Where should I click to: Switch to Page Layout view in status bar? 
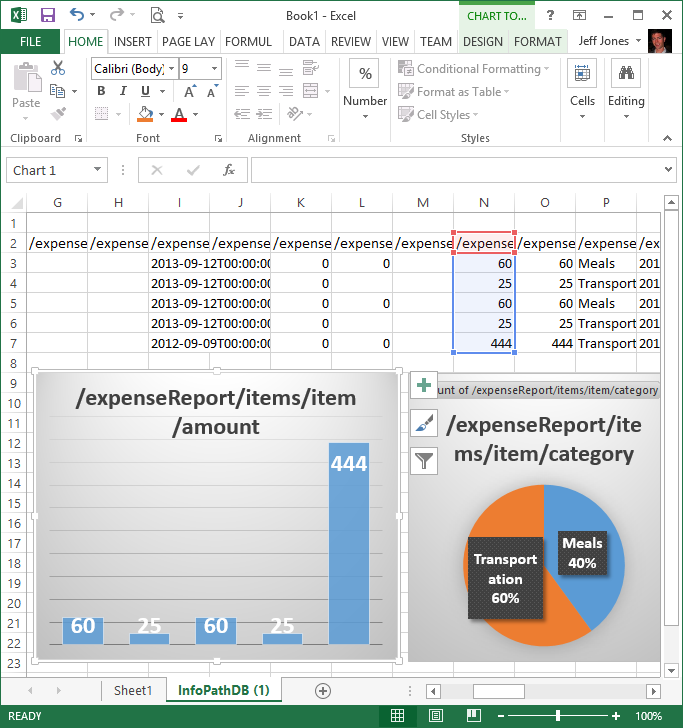[436, 715]
